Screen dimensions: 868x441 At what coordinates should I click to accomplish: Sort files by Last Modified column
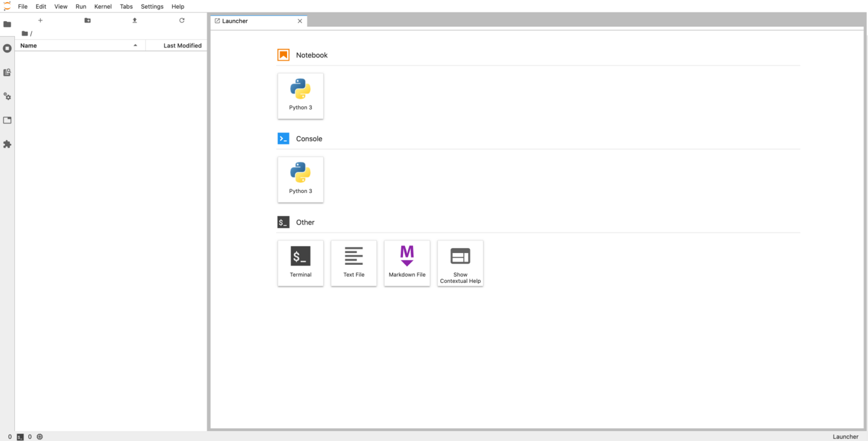pos(182,45)
